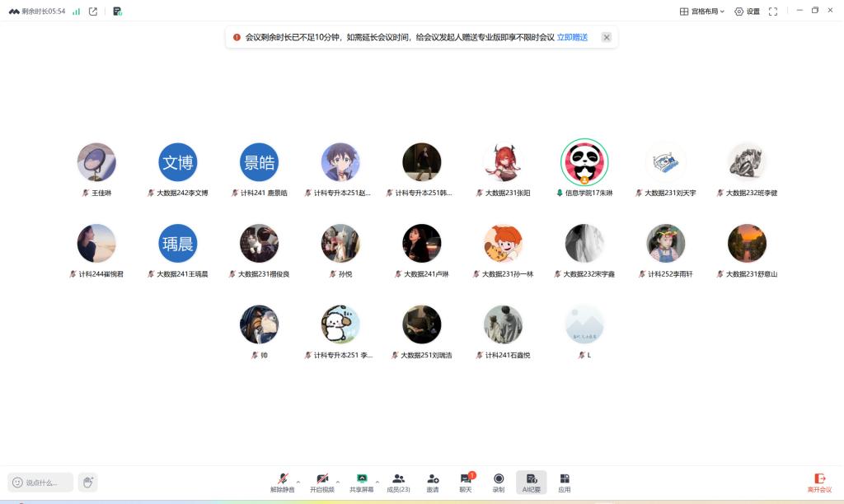
Task: Open the AI纪要 summary tool
Action: [531, 482]
